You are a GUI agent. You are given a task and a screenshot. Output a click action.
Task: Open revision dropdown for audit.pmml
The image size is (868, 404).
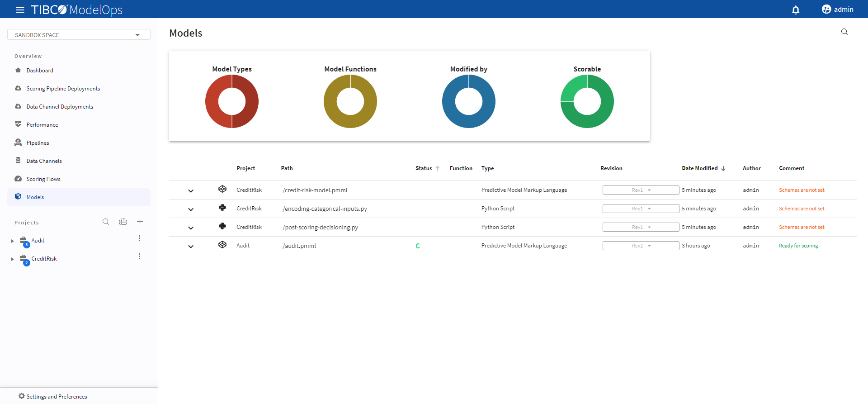(x=640, y=246)
